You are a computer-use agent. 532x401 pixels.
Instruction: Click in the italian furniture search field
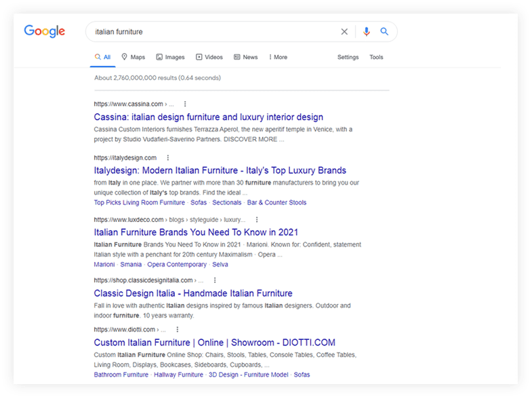point(210,32)
